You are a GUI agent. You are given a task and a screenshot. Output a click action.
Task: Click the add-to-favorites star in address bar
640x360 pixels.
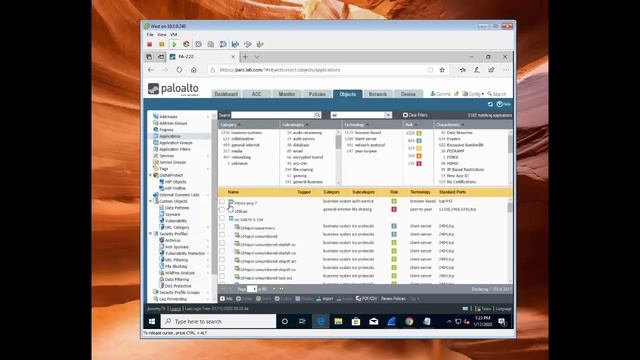[442, 70]
